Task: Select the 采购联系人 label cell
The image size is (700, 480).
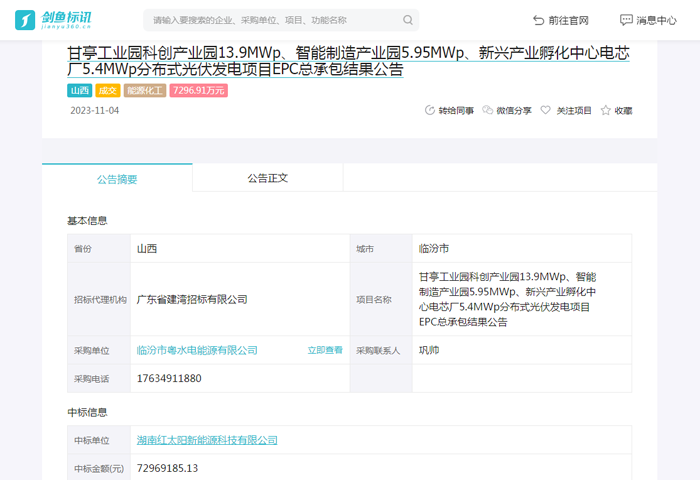Action: (381, 351)
